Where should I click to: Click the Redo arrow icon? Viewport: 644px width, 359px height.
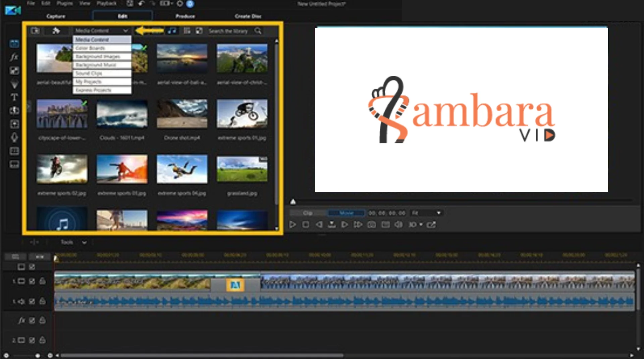[x=153, y=4]
